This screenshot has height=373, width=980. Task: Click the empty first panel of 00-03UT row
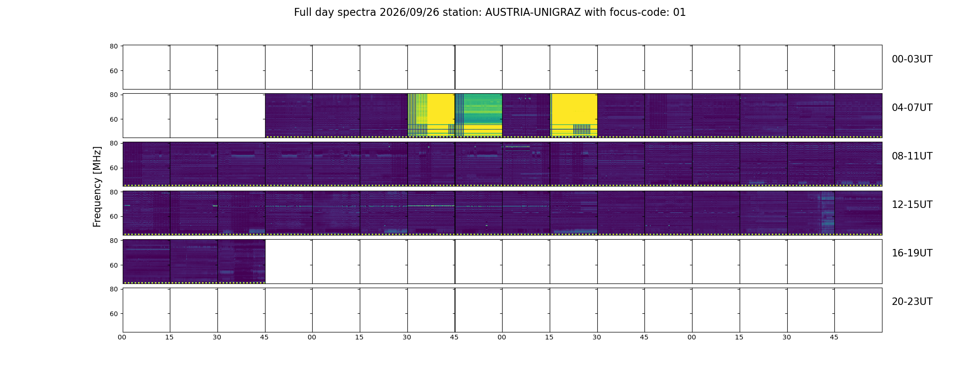click(x=147, y=67)
